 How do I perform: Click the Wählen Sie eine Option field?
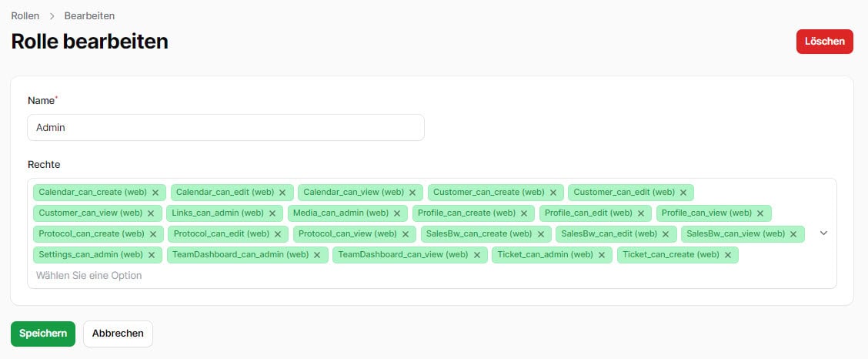point(88,275)
